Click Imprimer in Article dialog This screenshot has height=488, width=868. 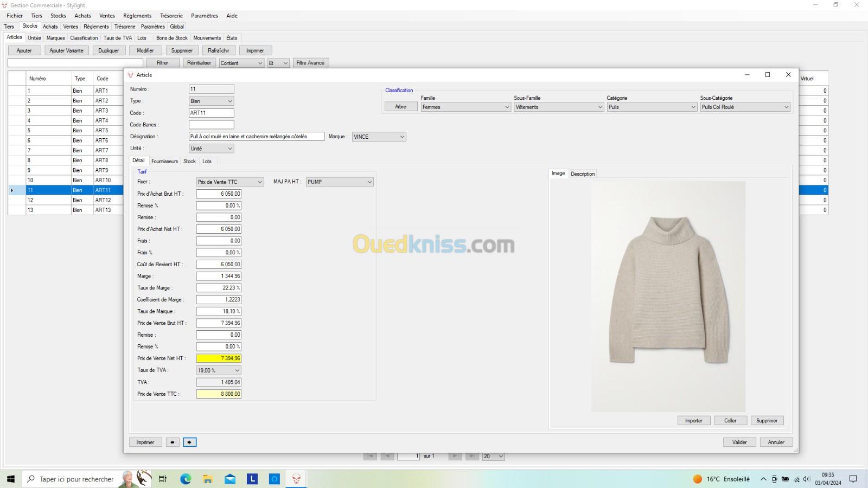145,442
